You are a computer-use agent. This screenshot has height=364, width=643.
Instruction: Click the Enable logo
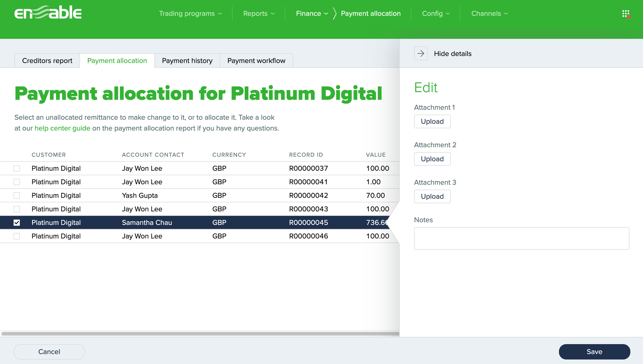tap(48, 13)
